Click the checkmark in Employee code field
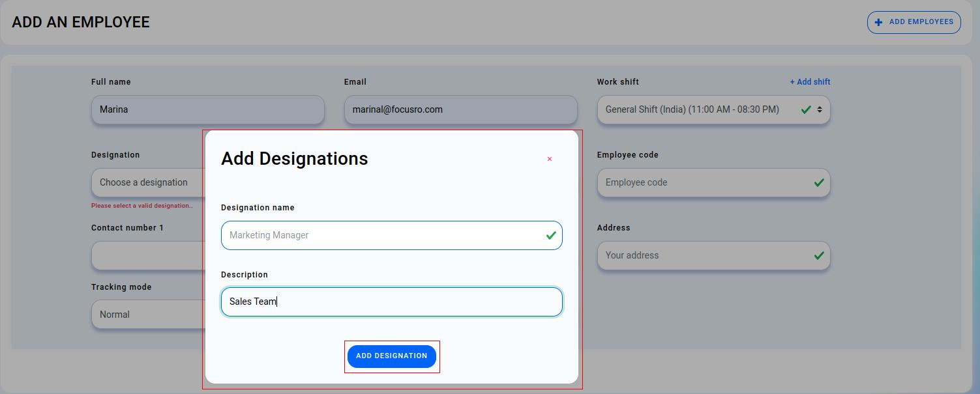This screenshot has width=980, height=394. pos(819,182)
